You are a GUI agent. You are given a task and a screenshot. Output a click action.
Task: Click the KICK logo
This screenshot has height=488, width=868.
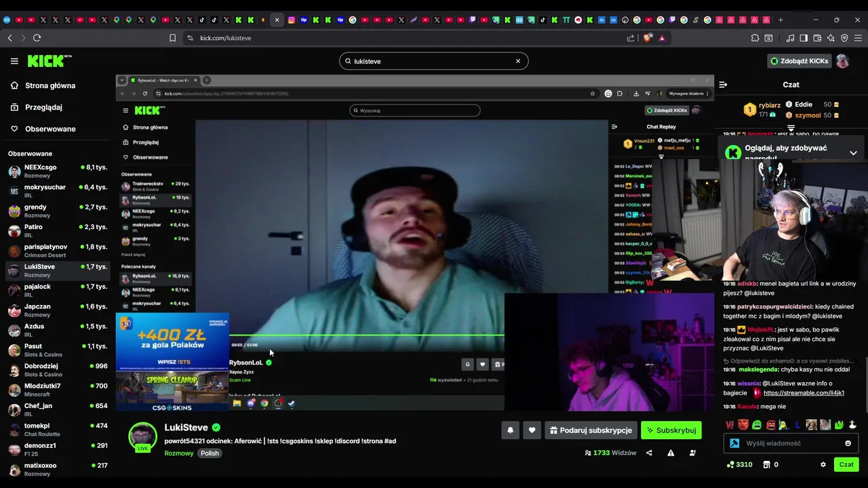point(50,61)
